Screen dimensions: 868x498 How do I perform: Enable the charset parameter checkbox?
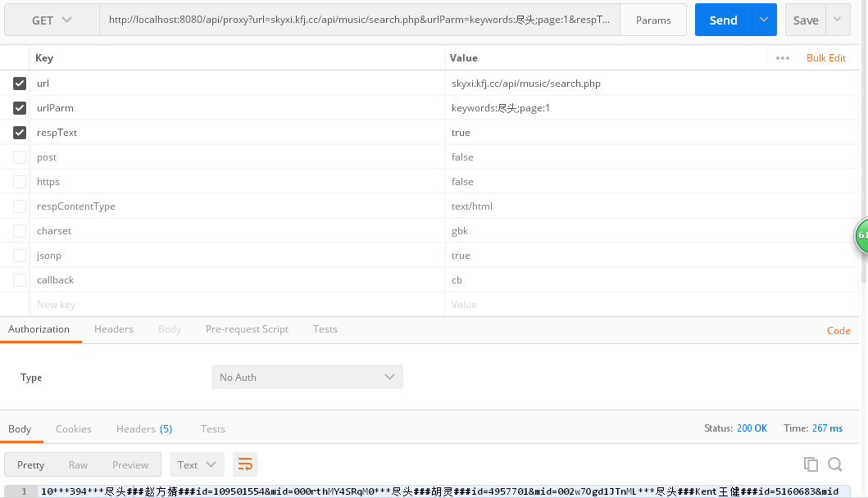coord(20,231)
